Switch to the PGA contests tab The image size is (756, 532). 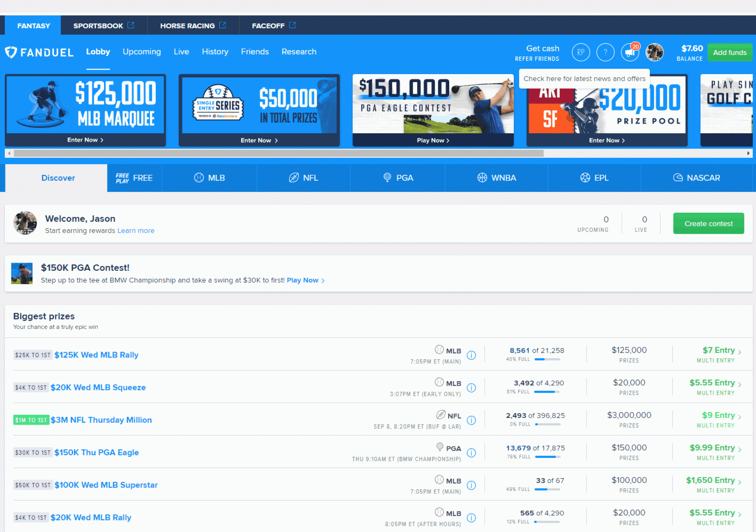(398, 178)
